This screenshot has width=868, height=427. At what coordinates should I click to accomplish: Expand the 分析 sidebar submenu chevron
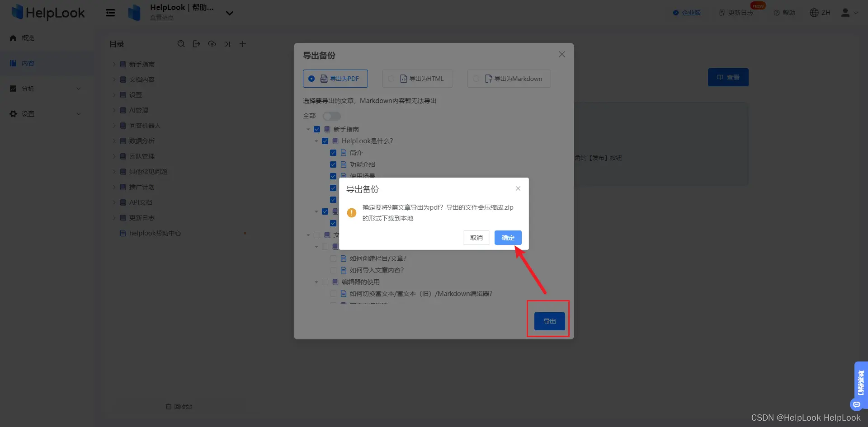tap(79, 89)
